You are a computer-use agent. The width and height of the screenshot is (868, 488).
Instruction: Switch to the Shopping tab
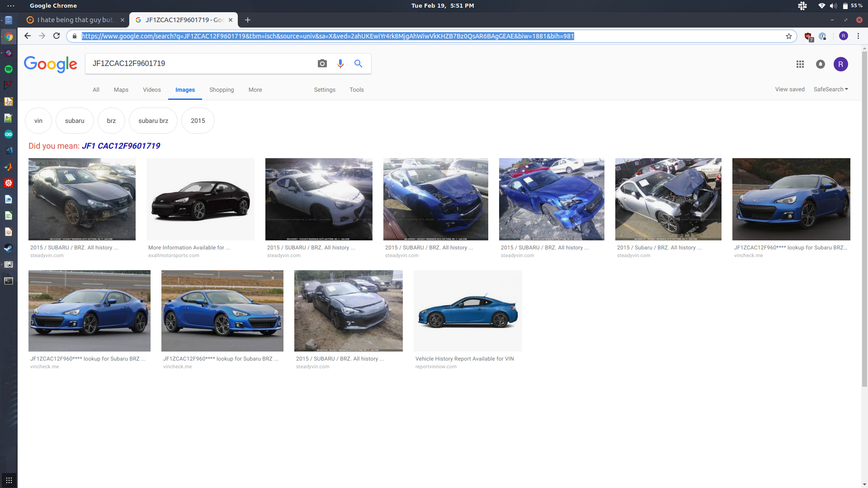[x=222, y=90]
